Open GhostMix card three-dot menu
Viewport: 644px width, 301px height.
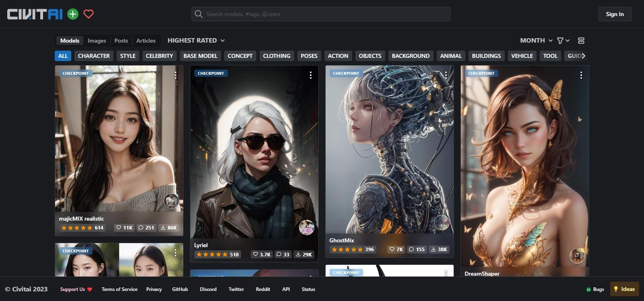pos(446,75)
